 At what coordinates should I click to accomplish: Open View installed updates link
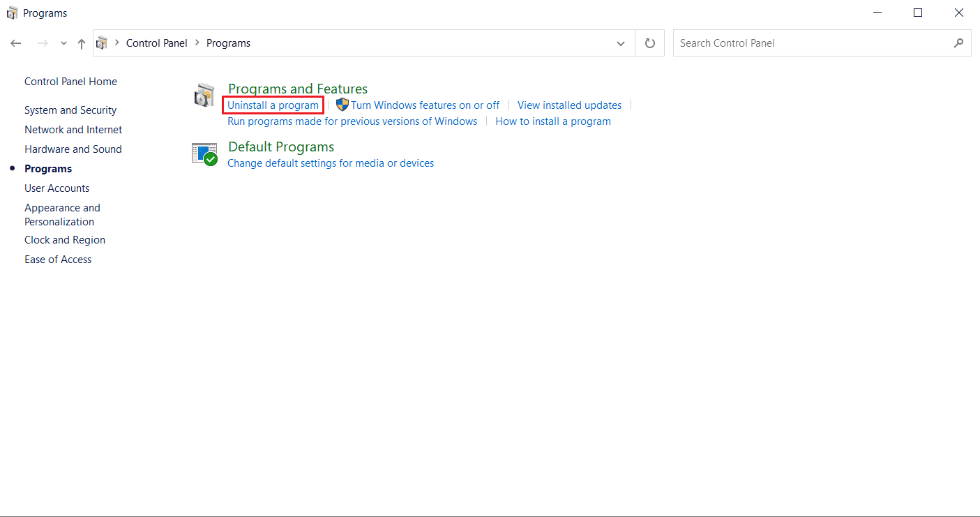pyautogui.click(x=569, y=105)
